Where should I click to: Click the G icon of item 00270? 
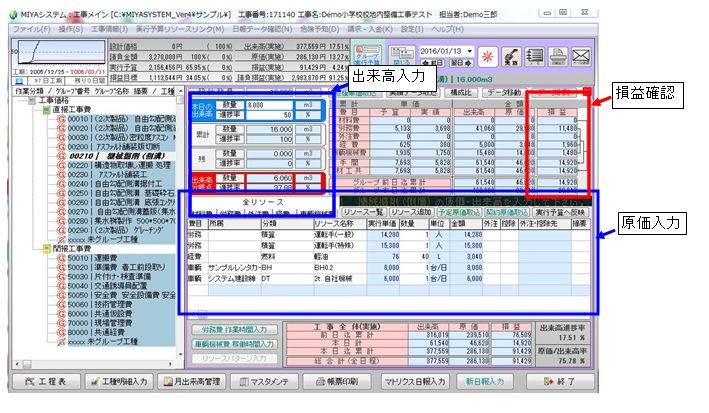[61, 212]
